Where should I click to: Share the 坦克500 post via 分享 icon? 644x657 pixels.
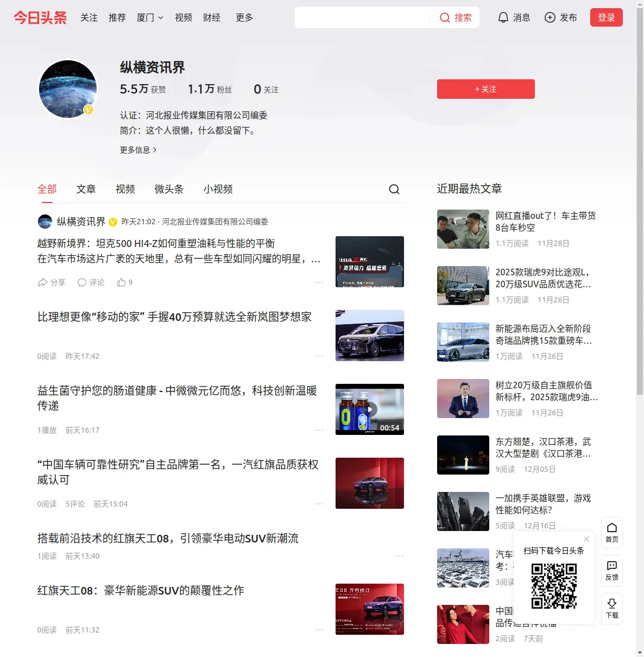[x=52, y=282]
